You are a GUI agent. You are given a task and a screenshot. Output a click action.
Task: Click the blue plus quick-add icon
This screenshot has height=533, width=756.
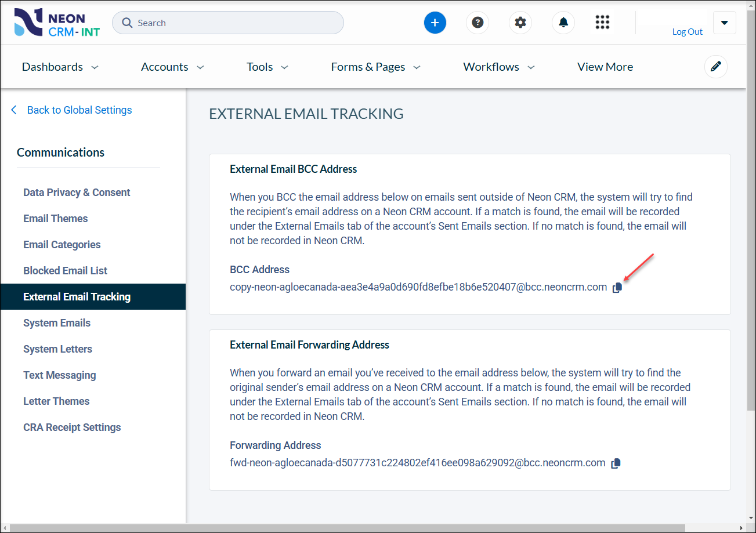point(435,23)
